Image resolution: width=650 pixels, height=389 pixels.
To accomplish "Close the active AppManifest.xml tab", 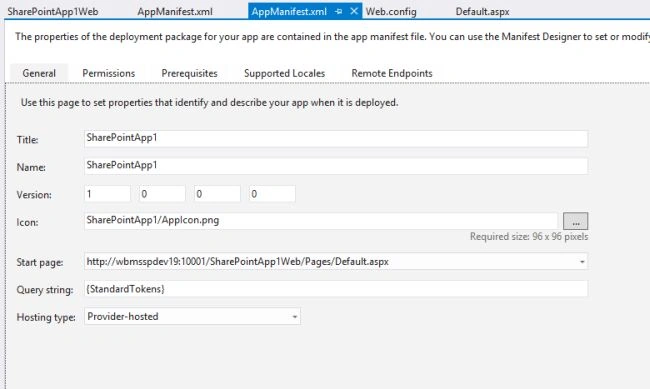I will coord(354,11).
